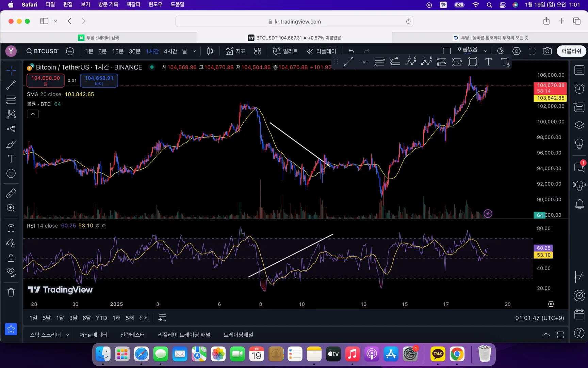Click the 퍼블리쉬 button
This screenshot has height=368, width=588.
click(571, 51)
